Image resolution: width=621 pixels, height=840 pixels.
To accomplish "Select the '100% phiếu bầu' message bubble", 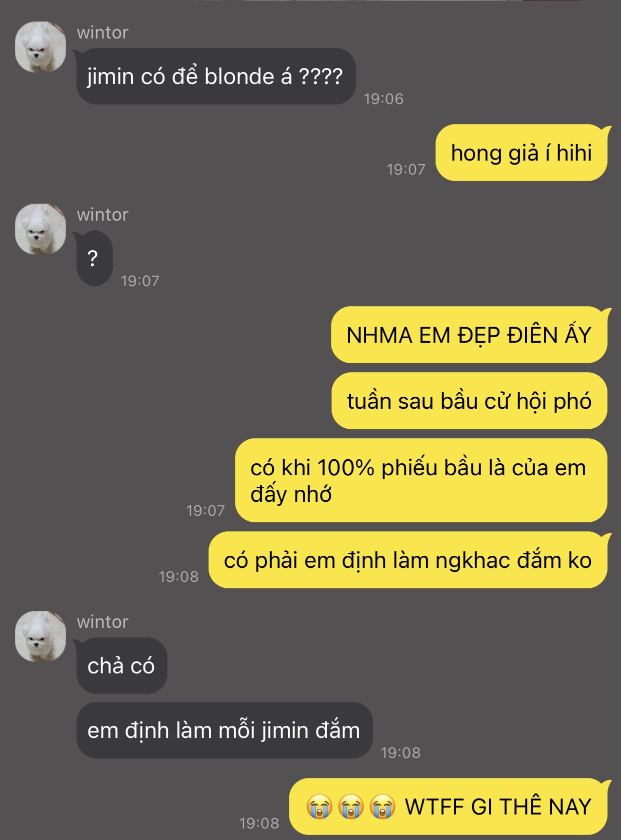I will (x=421, y=480).
